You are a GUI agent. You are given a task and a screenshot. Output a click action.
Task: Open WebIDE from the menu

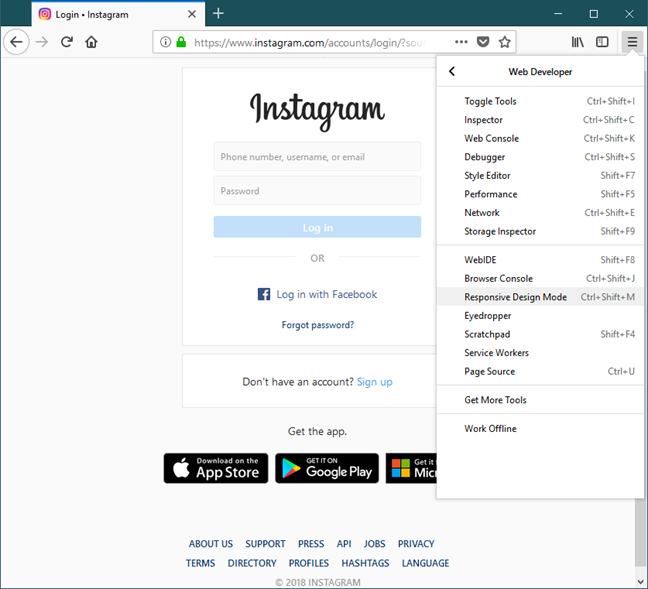[x=540, y=260]
